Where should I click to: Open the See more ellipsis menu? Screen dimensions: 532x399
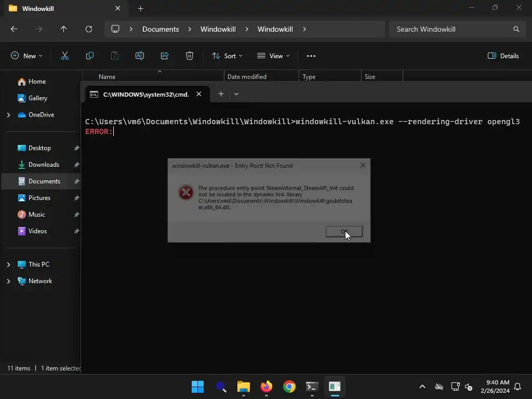(311, 56)
